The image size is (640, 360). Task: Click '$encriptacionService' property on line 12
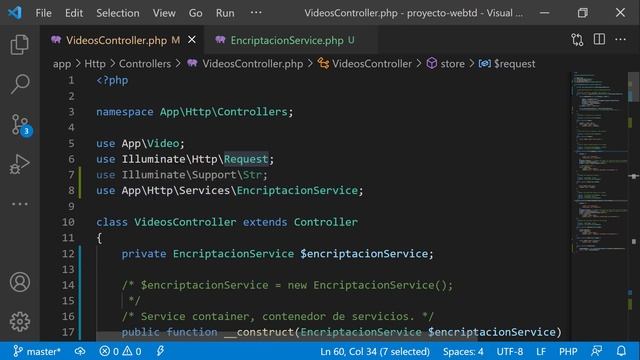coord(364,254)
